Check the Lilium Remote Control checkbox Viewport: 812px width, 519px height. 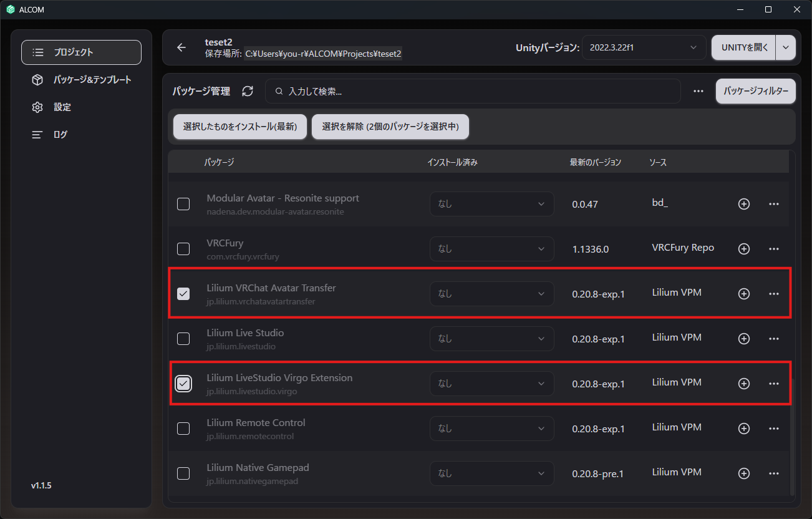tap(183, 429)
